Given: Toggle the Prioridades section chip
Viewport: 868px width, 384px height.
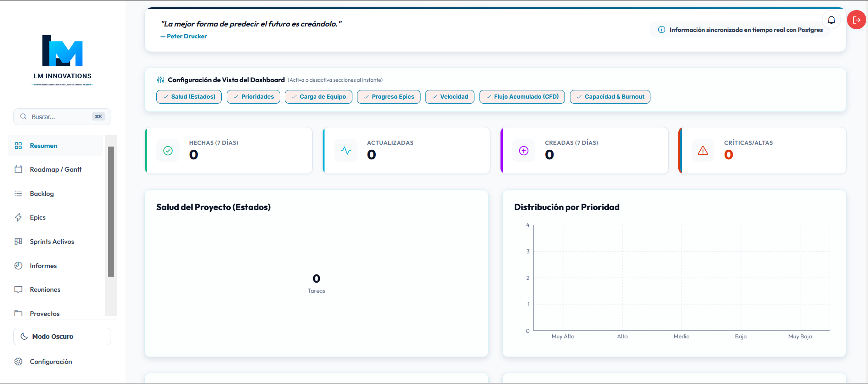Looking at the screenshot, I should pyautogui.click(x=253, y=97).
